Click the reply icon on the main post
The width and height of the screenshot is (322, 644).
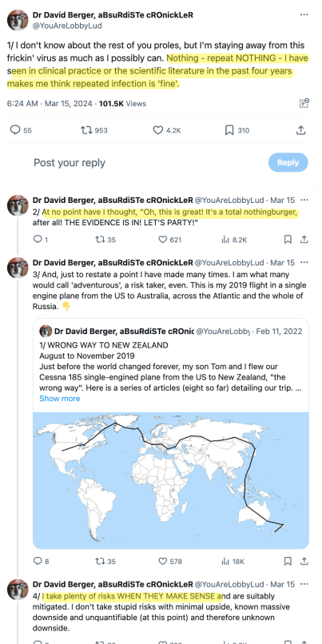pyautogui.click(x=15, y=130)
